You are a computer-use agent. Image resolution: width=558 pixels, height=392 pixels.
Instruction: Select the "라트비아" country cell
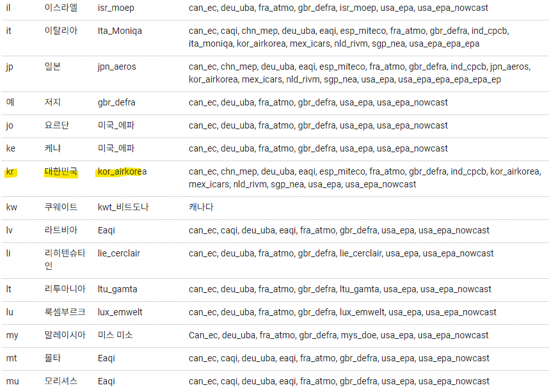61,230
